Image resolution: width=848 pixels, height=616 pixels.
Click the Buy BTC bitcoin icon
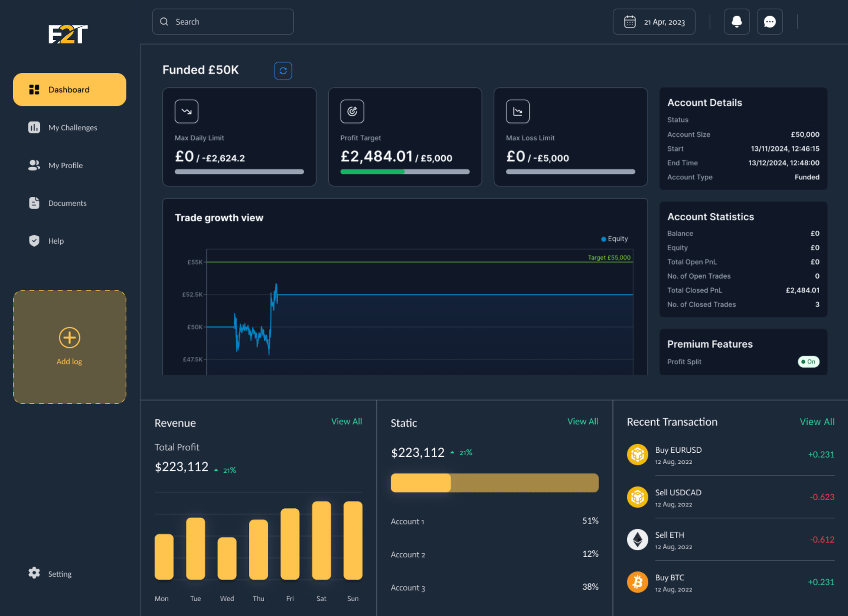637,582
